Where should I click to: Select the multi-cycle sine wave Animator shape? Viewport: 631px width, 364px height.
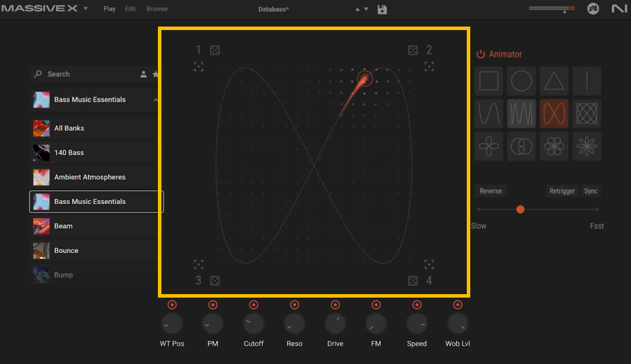tap(521, 113)
